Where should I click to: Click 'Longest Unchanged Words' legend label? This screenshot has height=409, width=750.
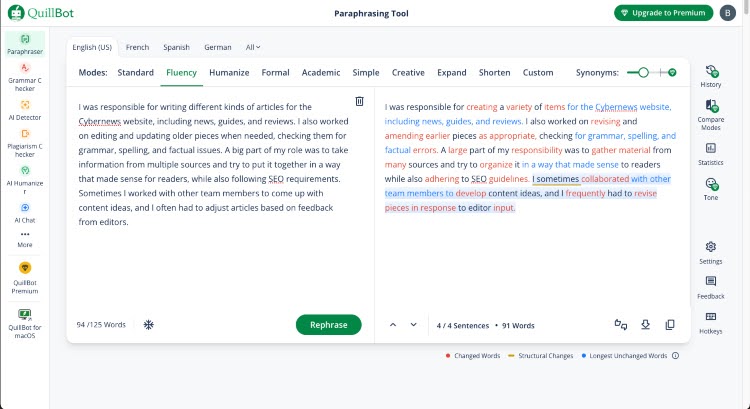628,356
